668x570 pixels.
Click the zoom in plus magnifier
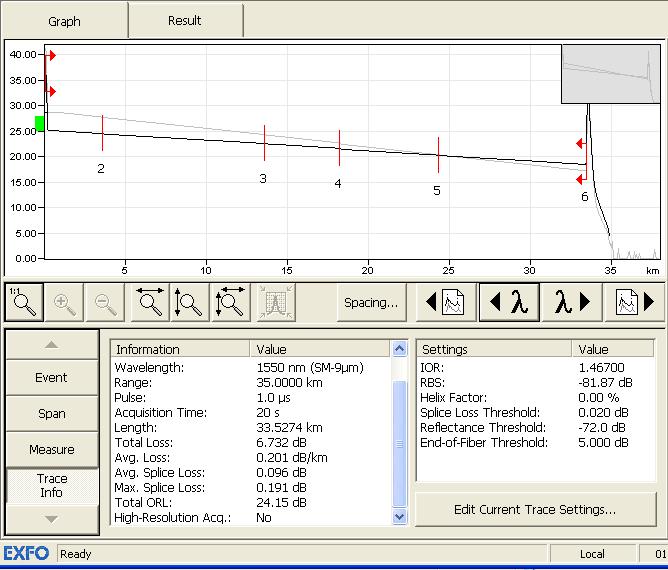tap(65, 302)
